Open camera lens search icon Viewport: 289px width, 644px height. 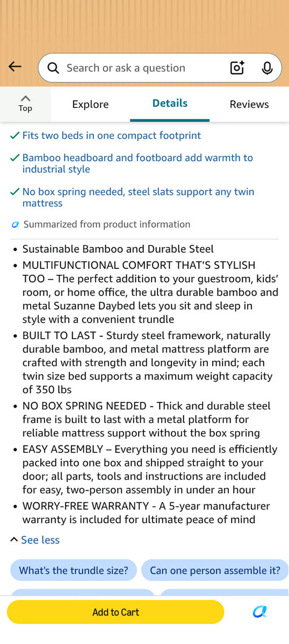(237, 68)
